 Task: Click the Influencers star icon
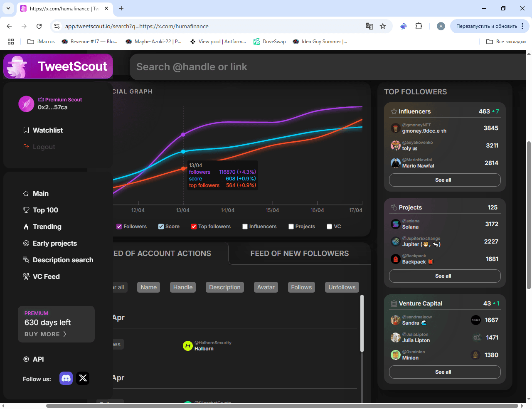(394, 111)
